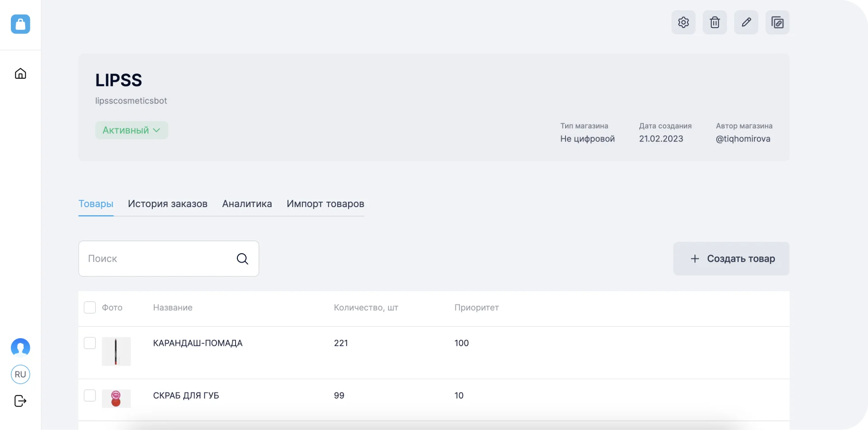Go to home via sidebar icon
Screen dimensions: 868x430
20,74
